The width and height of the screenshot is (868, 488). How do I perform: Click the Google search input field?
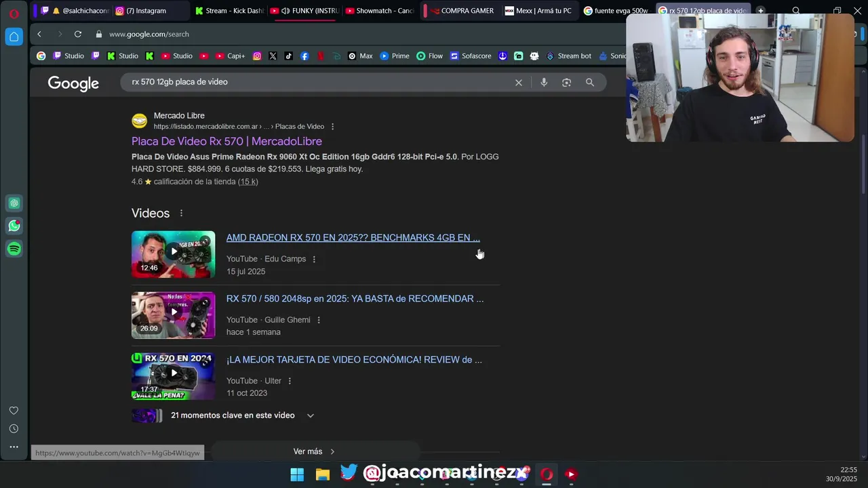click(x=319, y=82)
